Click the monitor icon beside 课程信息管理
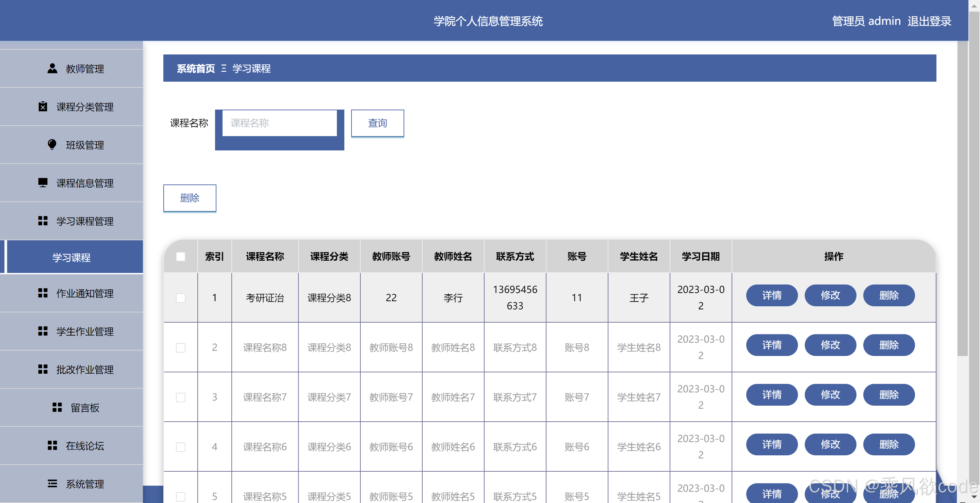This screenshot has width=980, height=503. pos(43,183)
